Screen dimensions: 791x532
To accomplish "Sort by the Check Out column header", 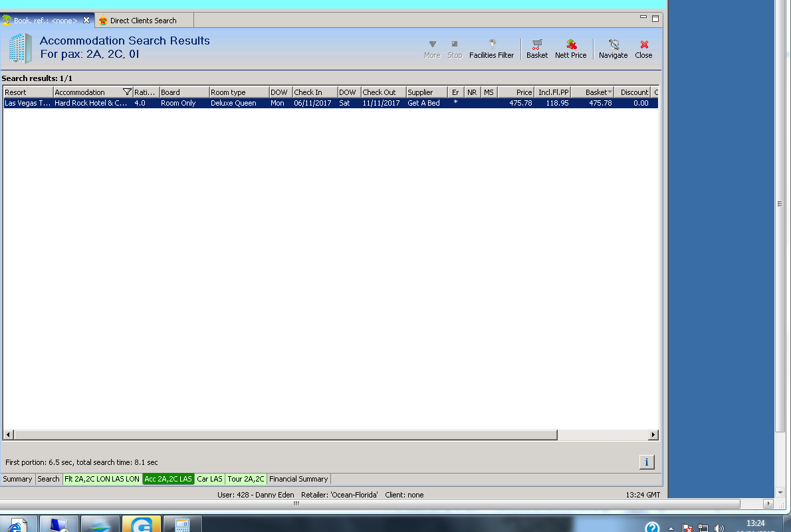I will [x=384, y=92].
